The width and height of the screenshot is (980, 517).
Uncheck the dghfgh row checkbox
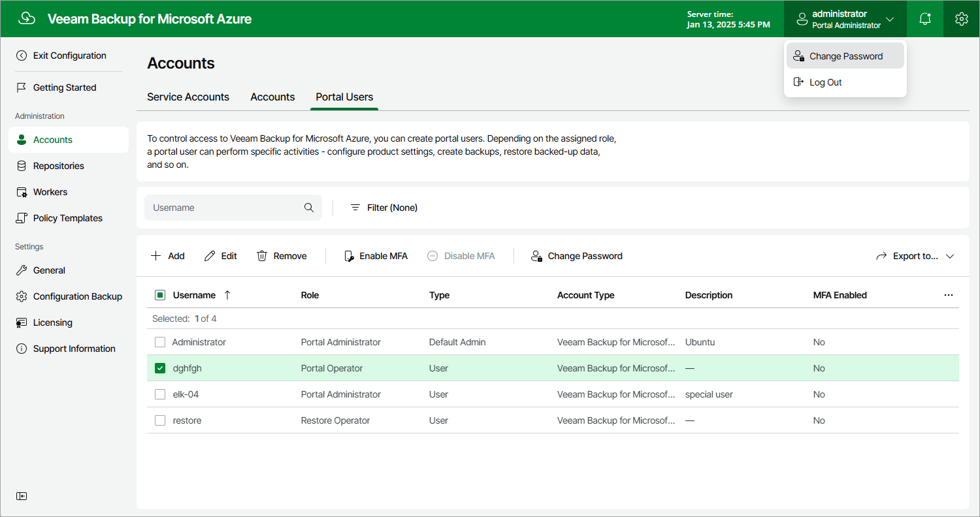point(160,368)
